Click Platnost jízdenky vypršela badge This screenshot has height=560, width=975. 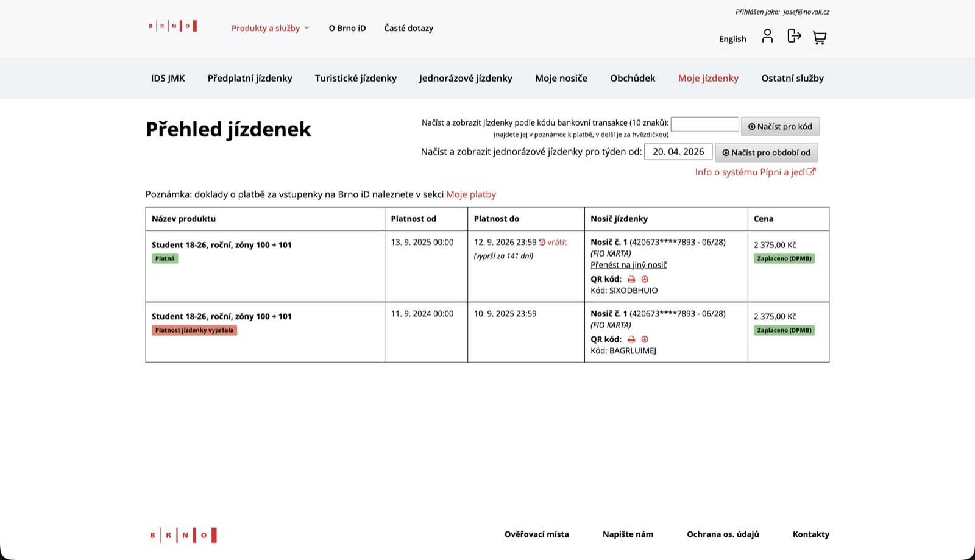(194, 330)
